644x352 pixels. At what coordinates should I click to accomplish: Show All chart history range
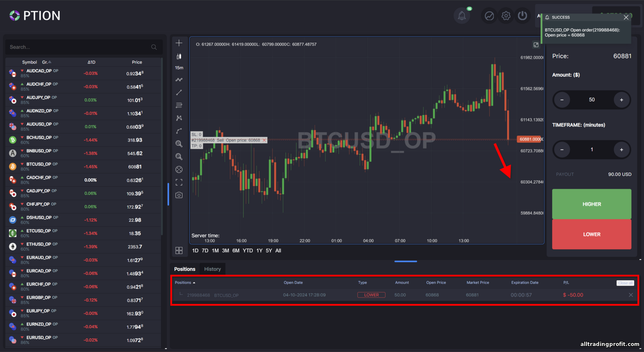point(278,251)
